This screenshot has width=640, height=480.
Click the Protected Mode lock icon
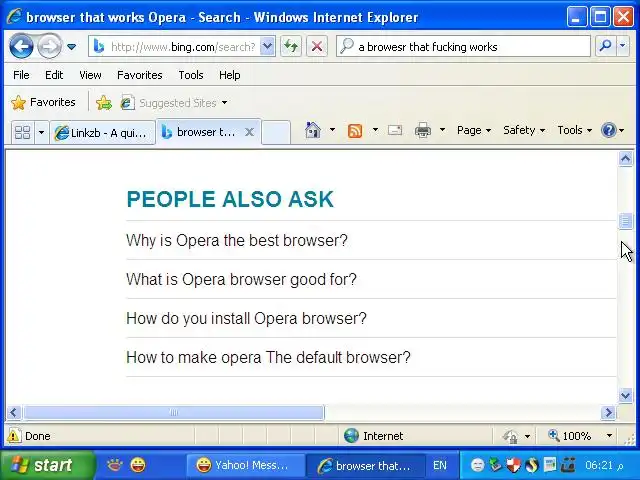pos(510,436)
